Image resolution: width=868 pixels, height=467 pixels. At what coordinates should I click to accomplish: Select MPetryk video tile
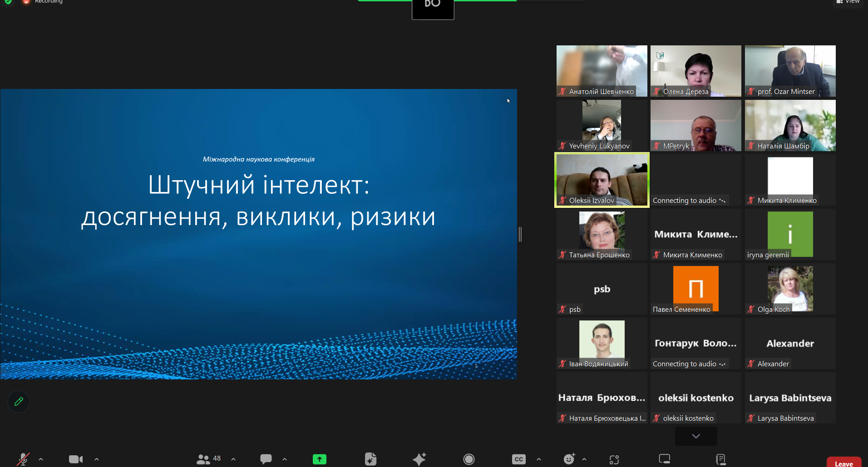point(696,125)
